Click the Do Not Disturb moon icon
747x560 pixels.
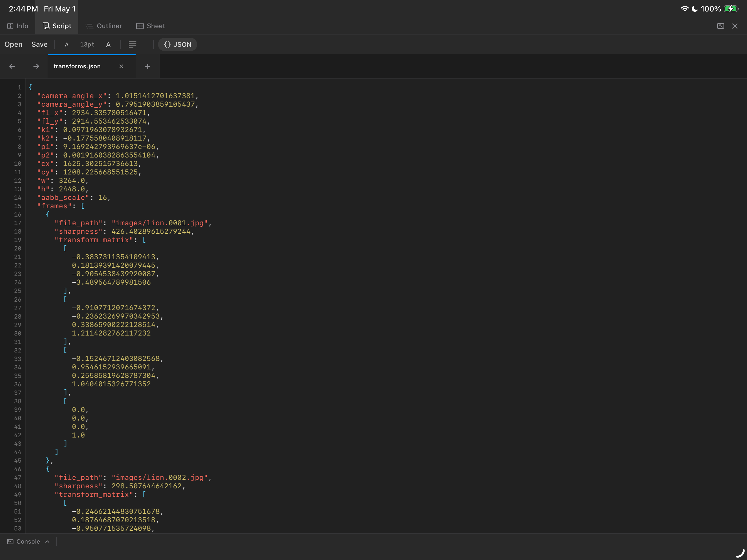click(694, 9)
